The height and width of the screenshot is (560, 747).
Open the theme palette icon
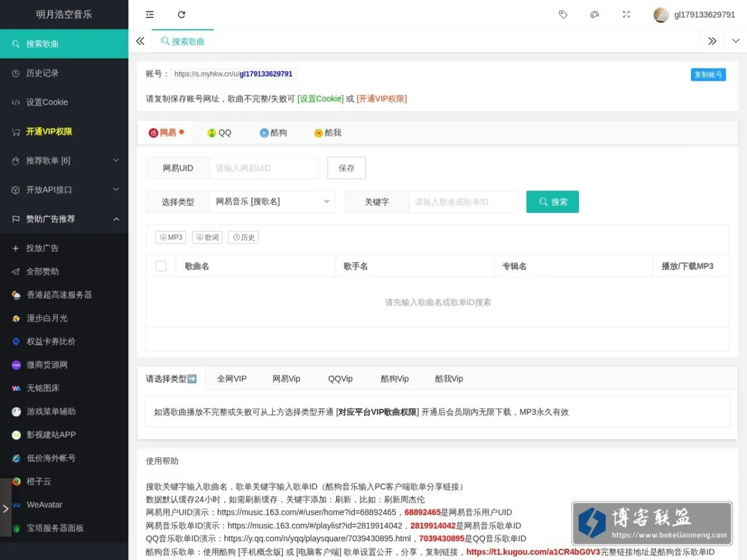coord(594,14)
